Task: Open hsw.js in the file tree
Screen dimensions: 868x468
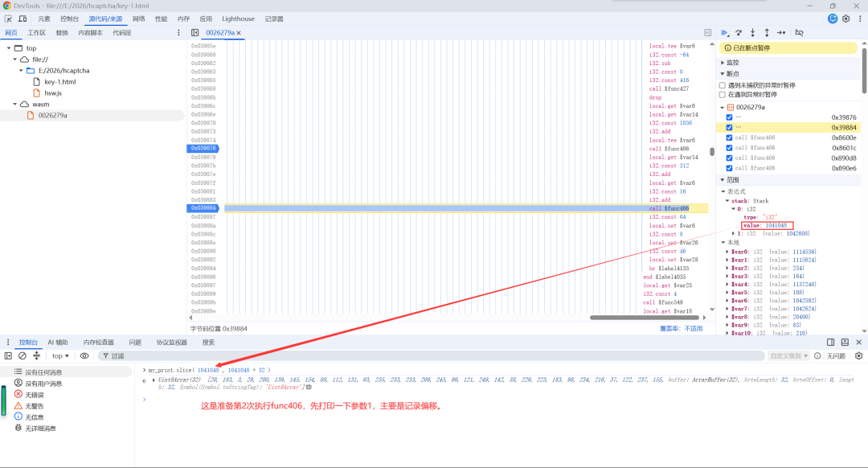Action: [53, 93]
